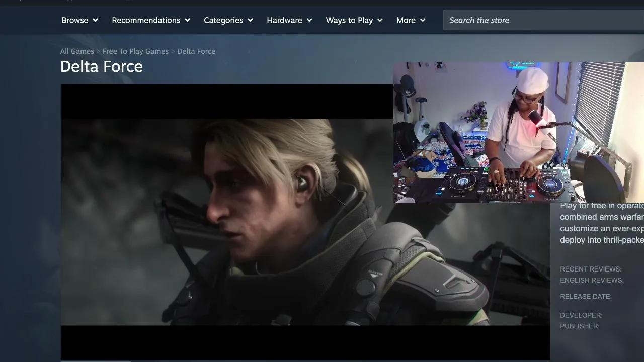
Task: Open the Free To Play Games breadcrumb
Action: tap(135, 51)
